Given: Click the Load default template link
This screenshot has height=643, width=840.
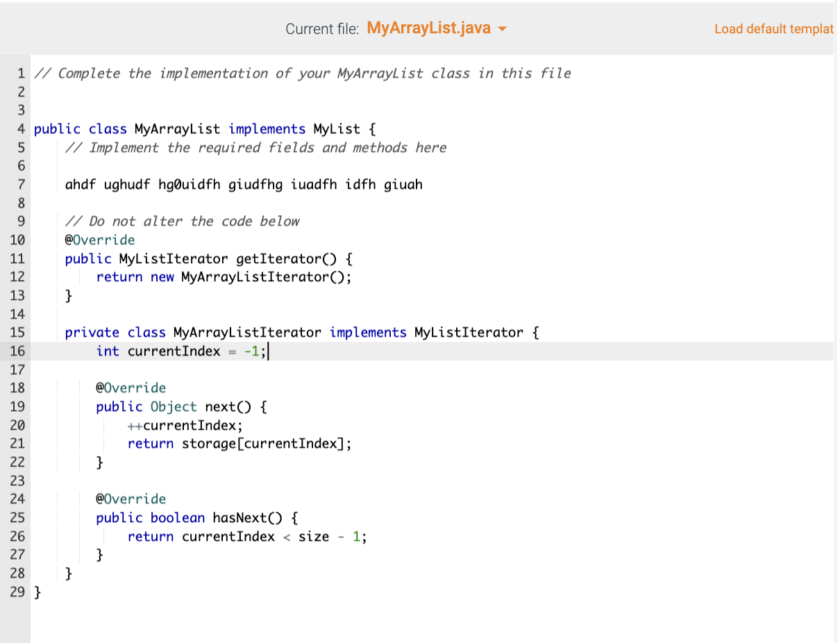Looking at the screenshot, I should click(775, 29).
